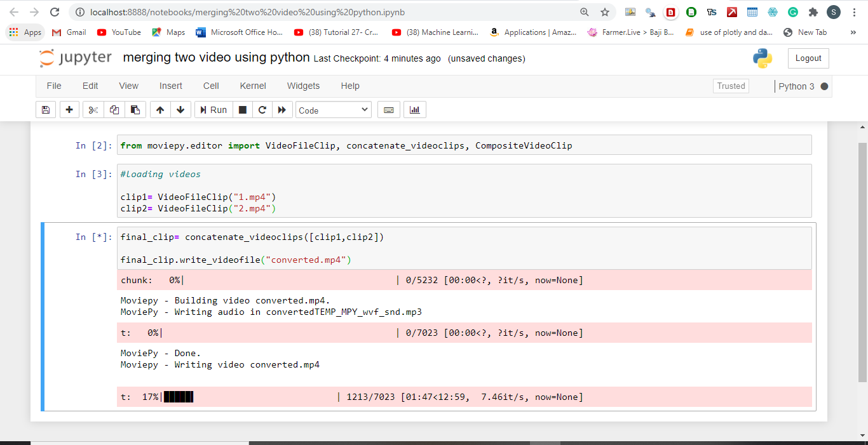Insert a new cell below
The image size is (868, 445).
tap(69, 109)
